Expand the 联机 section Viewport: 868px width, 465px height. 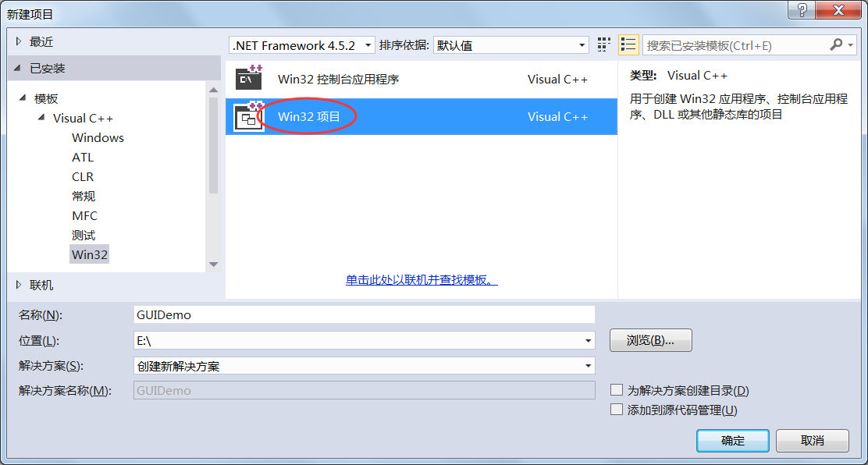(x=20, y=285)
